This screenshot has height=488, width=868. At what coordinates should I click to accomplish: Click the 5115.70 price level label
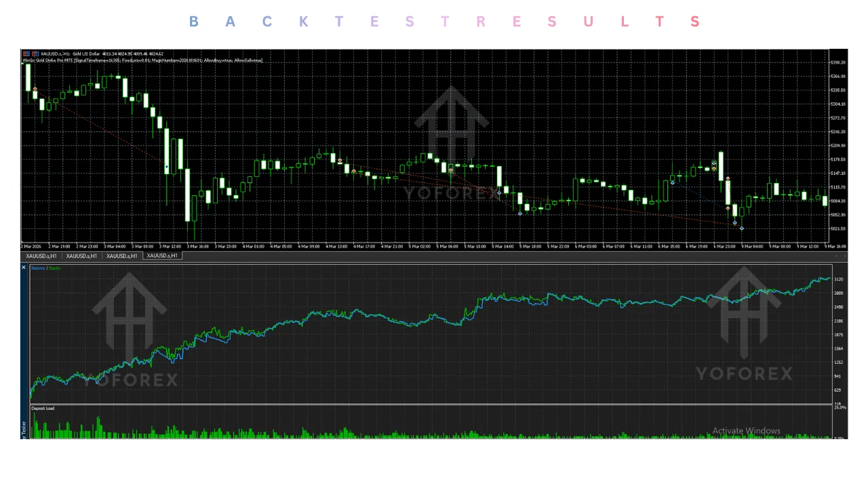coord(838,187)
